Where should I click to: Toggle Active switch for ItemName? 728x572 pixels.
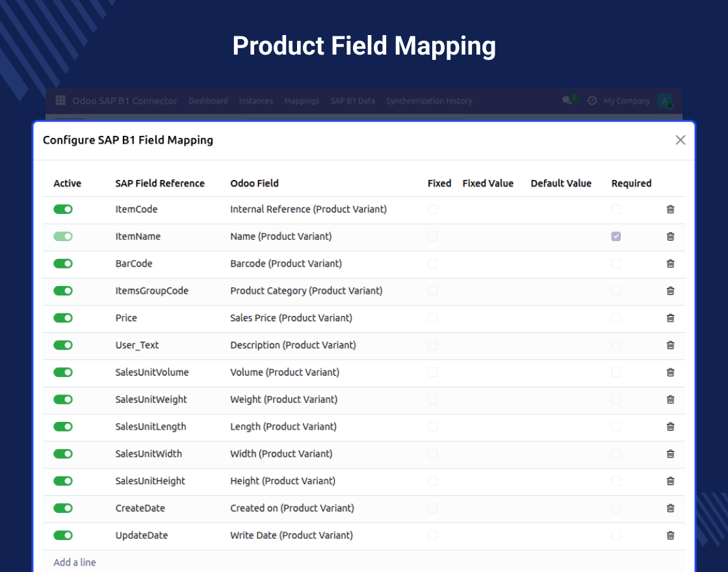(63, 237)
